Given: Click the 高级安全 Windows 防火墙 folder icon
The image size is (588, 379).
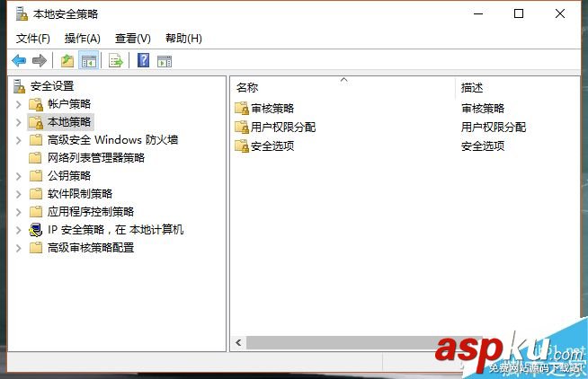Looking at the screenshot, I should click(x=36, y=140).
